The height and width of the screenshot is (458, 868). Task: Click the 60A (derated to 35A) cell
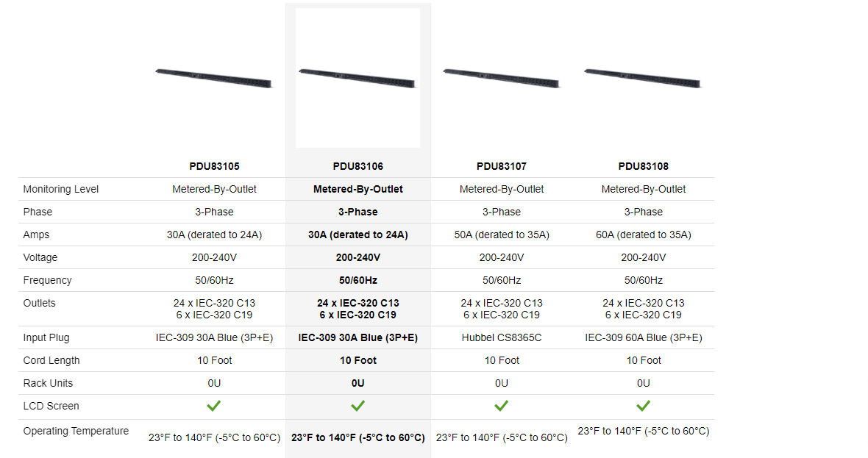click(x=644, y=235)
